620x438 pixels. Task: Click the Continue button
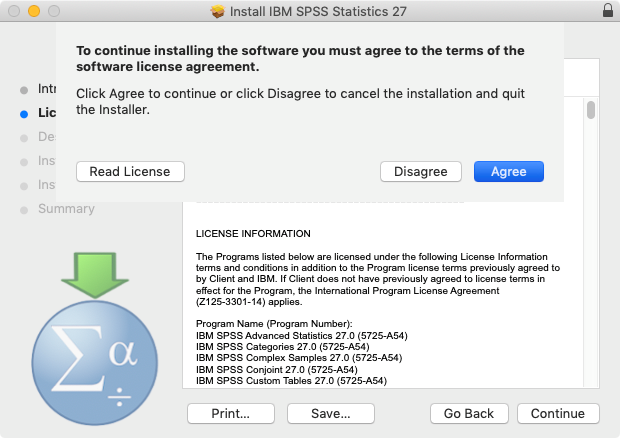[558, 413]
